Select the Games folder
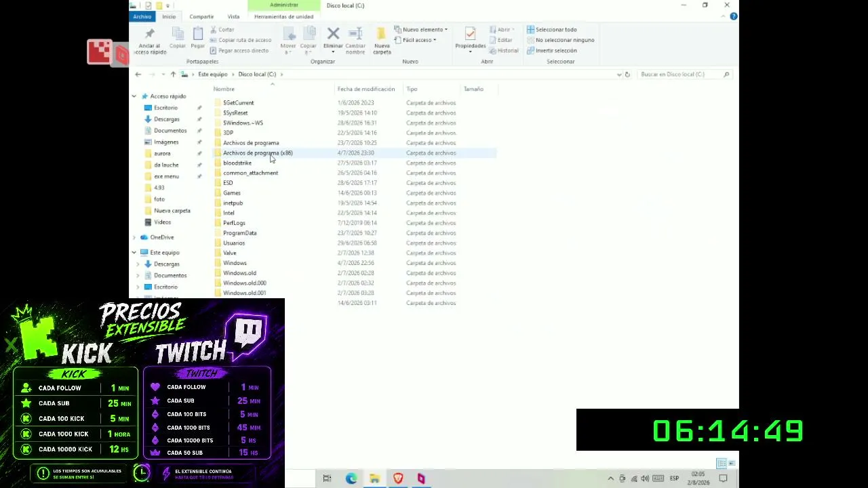Image resolution: width=868 pixels, height=488 pixels. click(232, 193)
